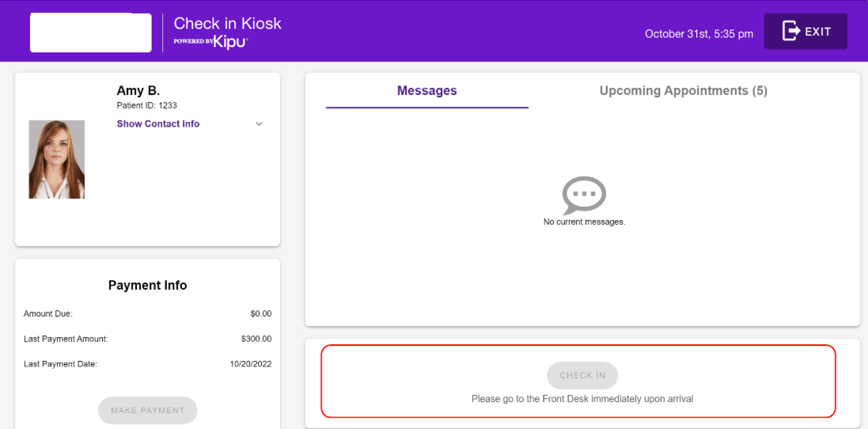Click the Payment Info heading

[147, 285]
